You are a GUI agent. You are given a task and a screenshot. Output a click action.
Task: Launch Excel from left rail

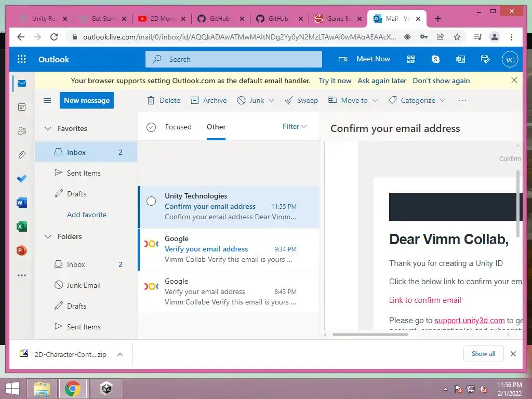pos(22,227)
